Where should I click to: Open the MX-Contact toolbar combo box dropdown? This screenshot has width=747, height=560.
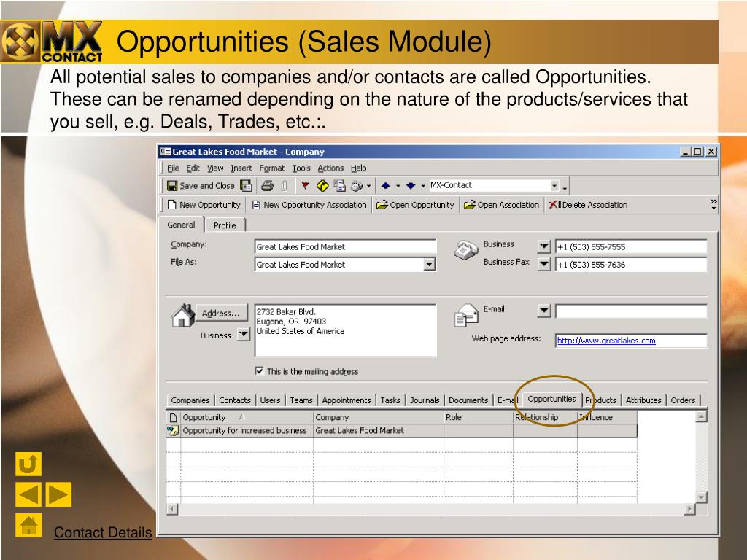click(554, 186)
